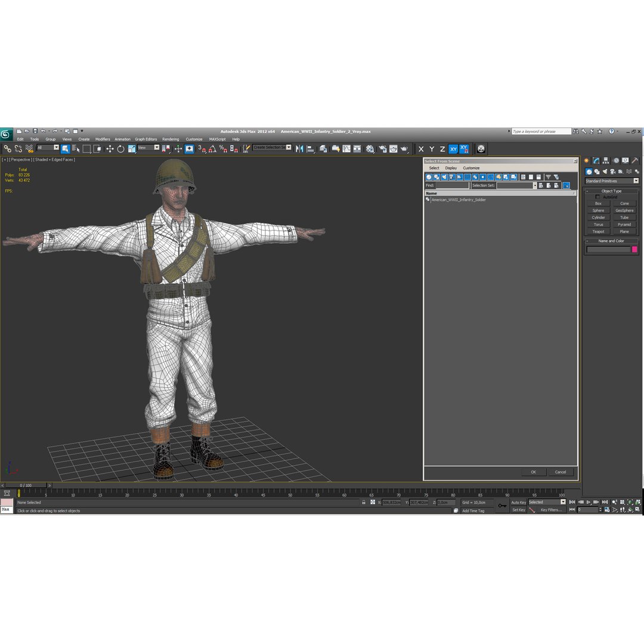Open the quick access toolbar dropdown arrow
644x644 pixels.
82,131
